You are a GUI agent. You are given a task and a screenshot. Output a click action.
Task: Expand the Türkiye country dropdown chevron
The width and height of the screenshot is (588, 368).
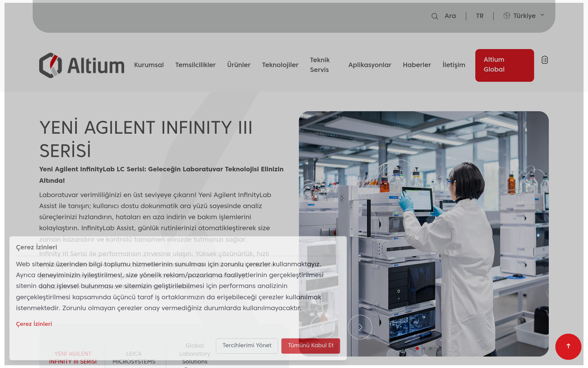coord(542,15)
